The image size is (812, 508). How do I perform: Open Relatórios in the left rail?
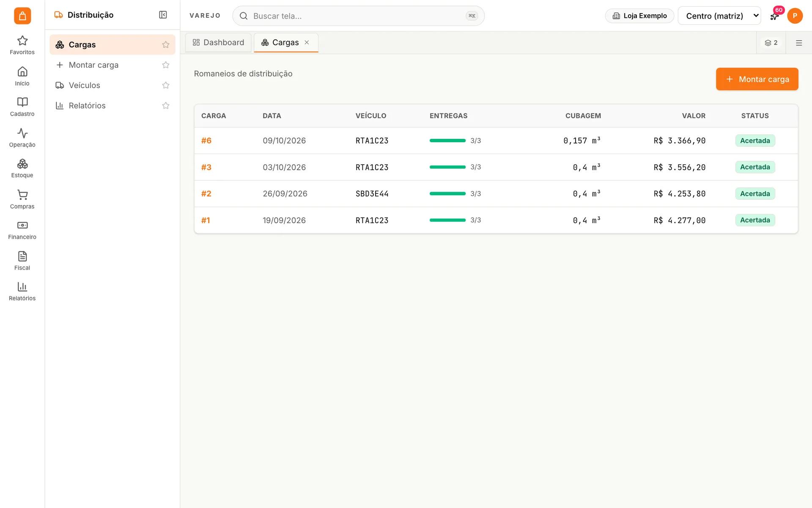[x=22, y=292]
